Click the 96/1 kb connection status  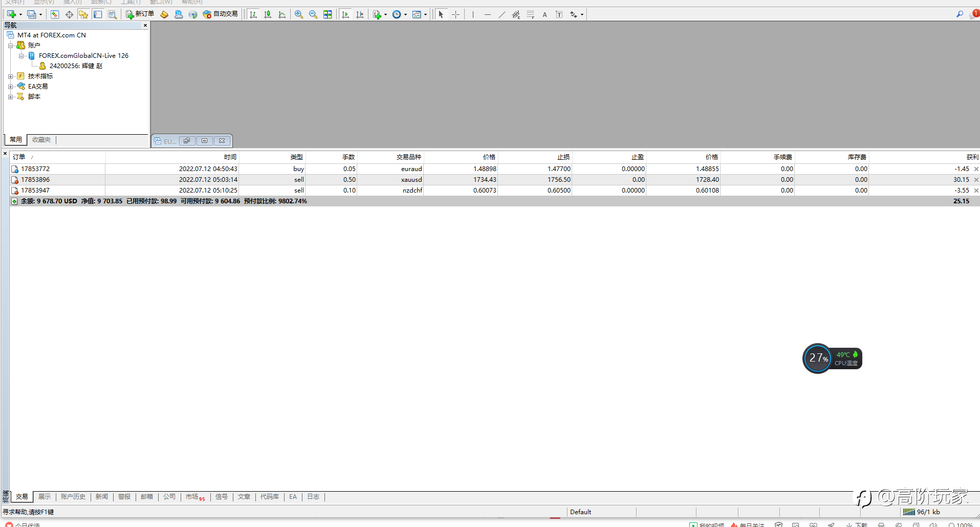coord(922,512)
